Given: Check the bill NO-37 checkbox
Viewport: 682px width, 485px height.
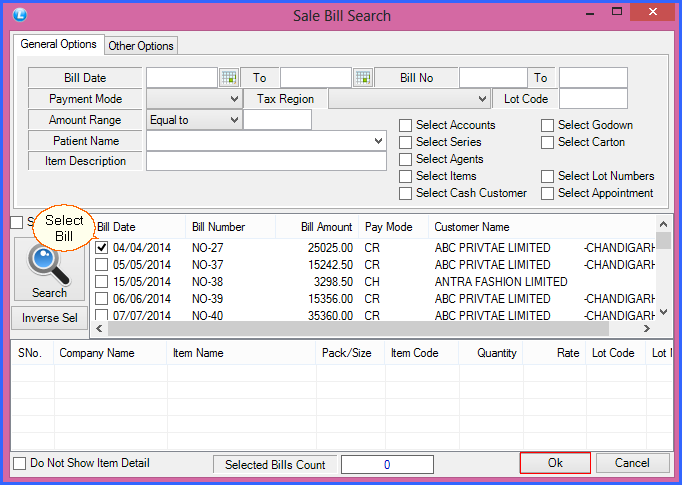Looking at the screenshot, I should pyautogui.click(x=101, y=264).
